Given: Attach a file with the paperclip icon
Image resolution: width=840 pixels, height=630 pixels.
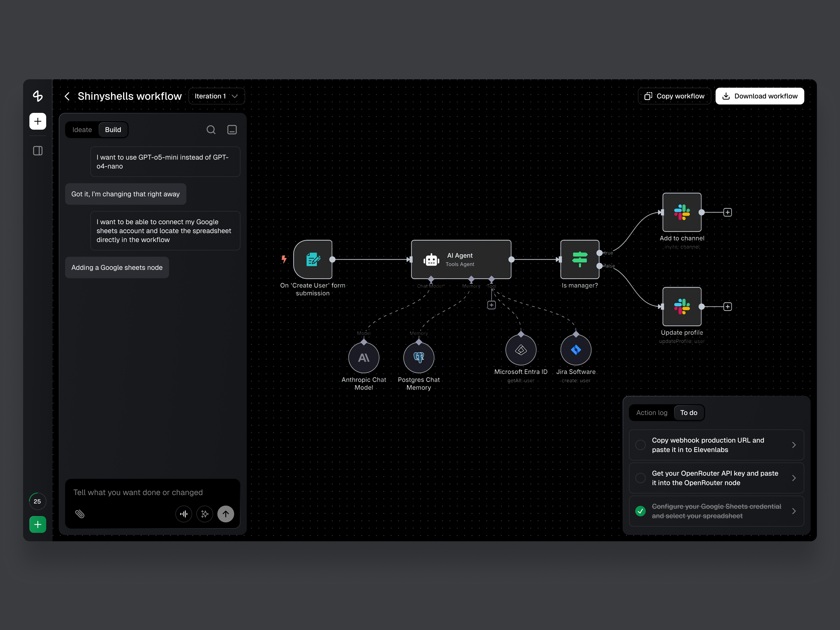Looking at the screenshot, I should [80, 514].
